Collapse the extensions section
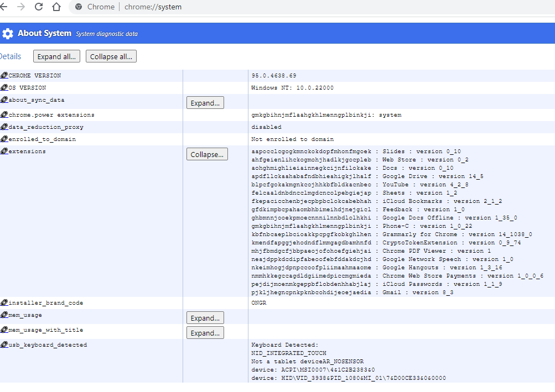Image resolution: width=555 pixels, height=392 pixels. pos(207,154)
